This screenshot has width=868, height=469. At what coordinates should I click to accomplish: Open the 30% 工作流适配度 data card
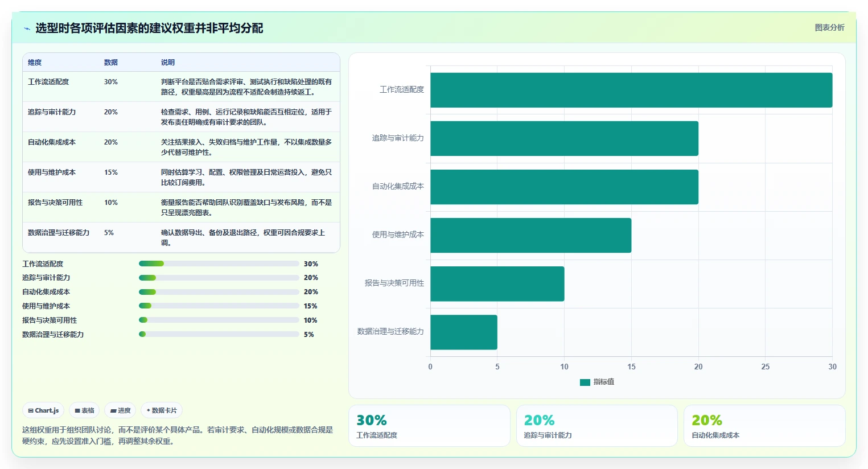pos(429,426)
